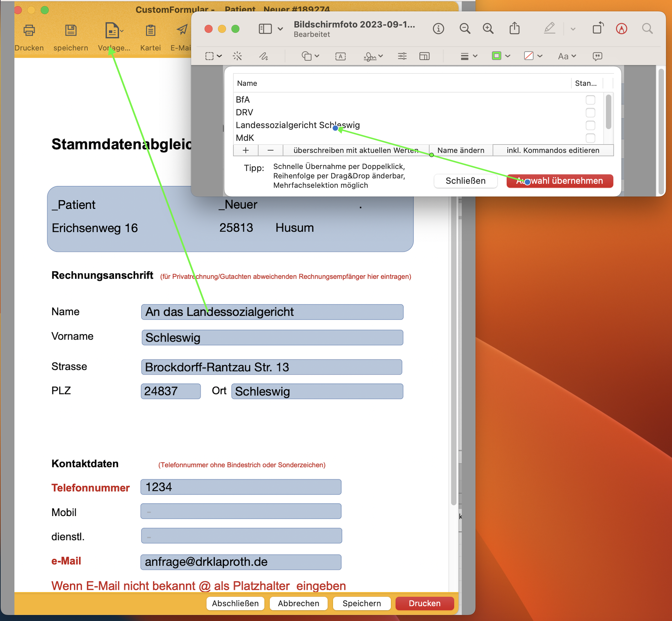Click the Preview search magnifier icon
Viewport: 672px width, 621px height.
coord(647,29)
